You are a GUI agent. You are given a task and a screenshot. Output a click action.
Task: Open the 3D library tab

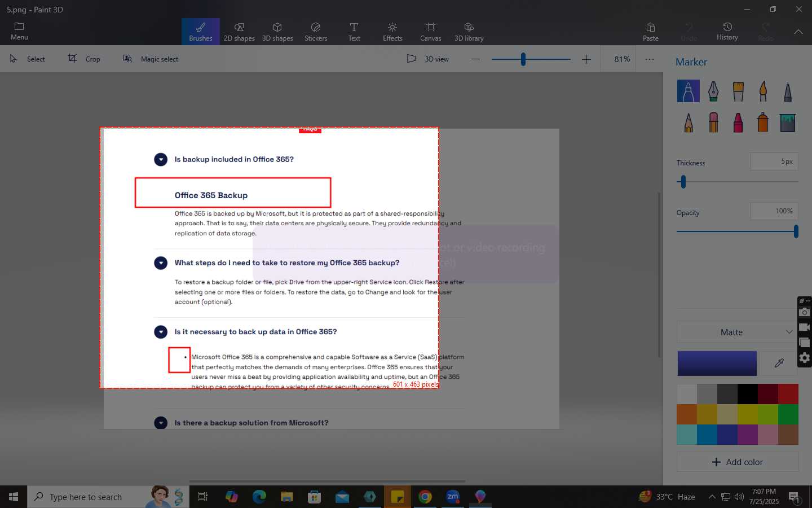tap(469, 32)
